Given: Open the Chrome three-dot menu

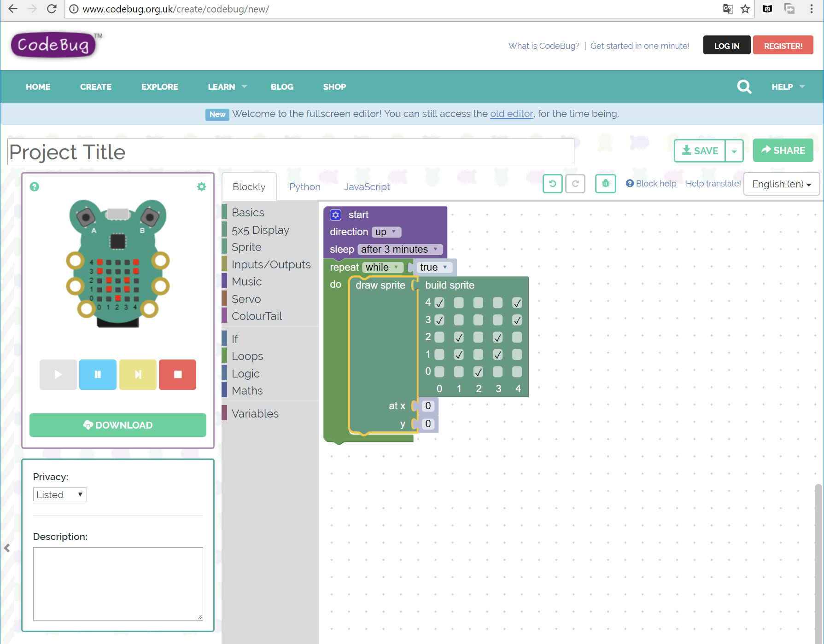Looking at the screenshot, I should pos(812,9).
